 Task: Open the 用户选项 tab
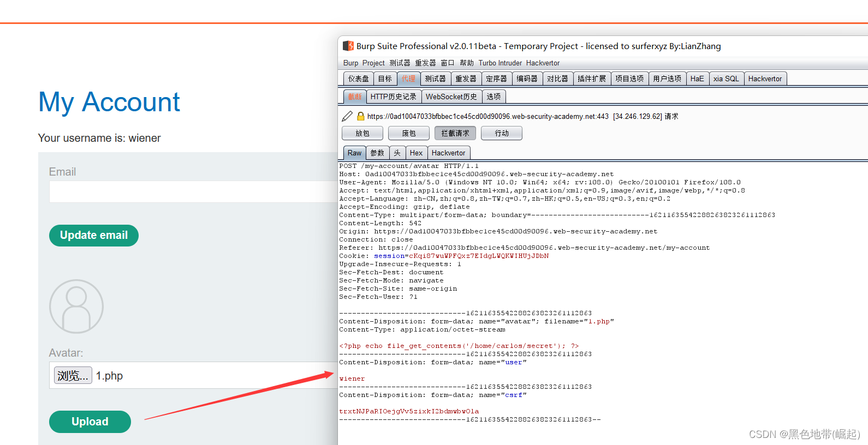pyautogui.click(x=667, y=79)
